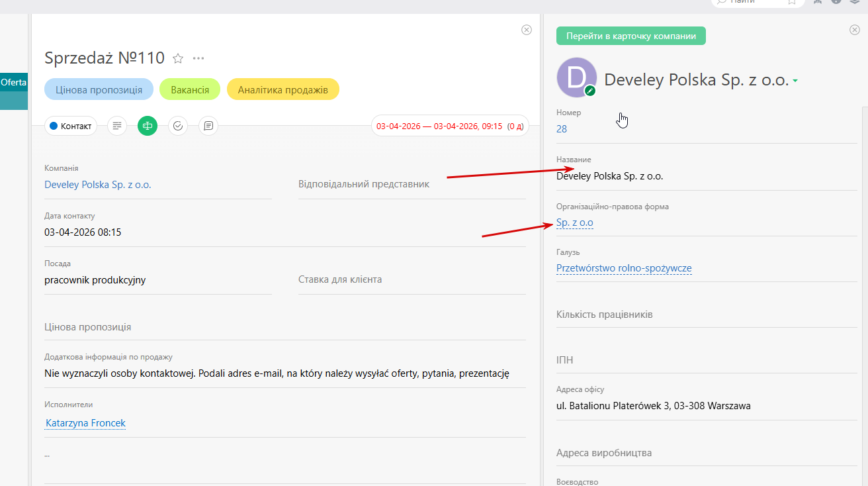The height and width of the screenshot is (486, 868).
Task: Click the Название value Develey Polska Sp. z o.o.
Action: (x=610, y=176)
